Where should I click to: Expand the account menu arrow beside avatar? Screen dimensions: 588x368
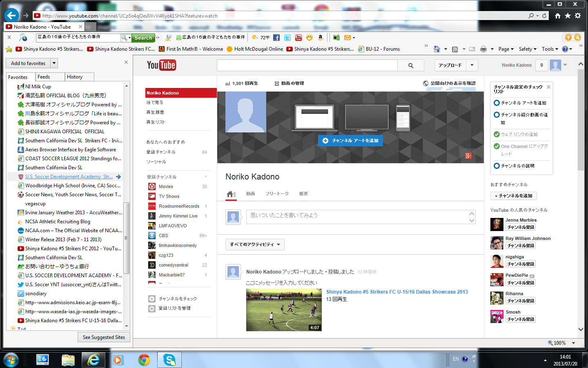click(x=566, y=65)
